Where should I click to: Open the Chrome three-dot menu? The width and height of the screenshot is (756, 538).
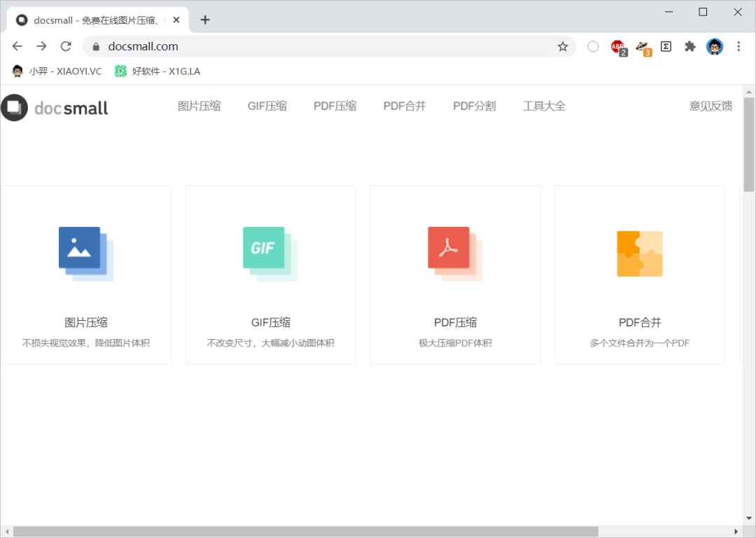738,46
